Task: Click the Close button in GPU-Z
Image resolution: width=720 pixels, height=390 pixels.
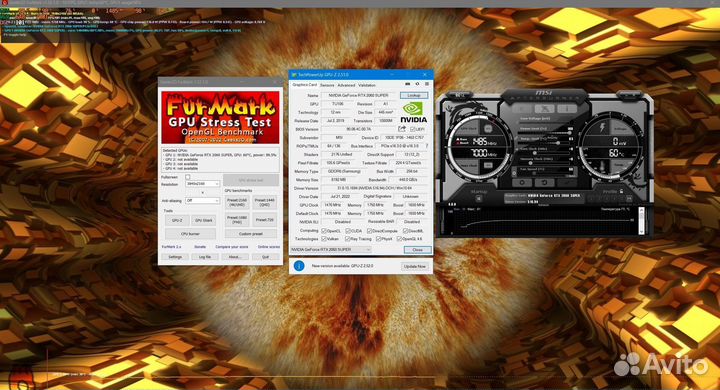Action: [x=417, y=249]
